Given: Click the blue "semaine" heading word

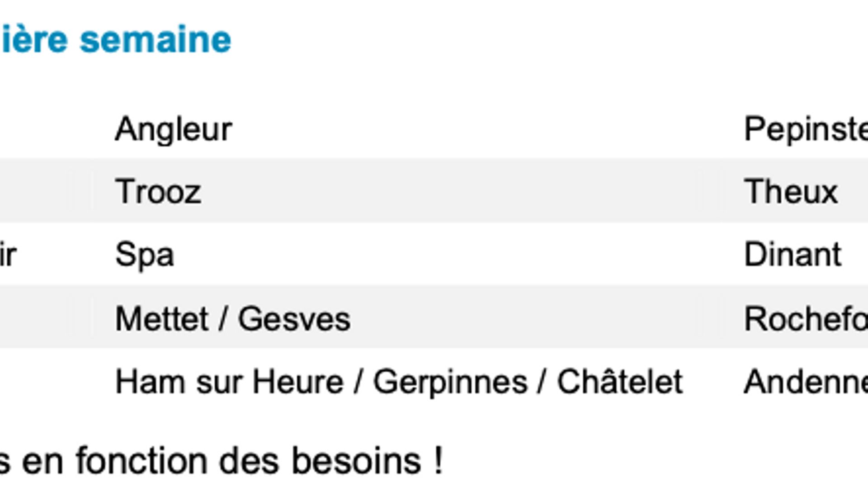Looking at the screenshot, I should [x=156, y=40].
